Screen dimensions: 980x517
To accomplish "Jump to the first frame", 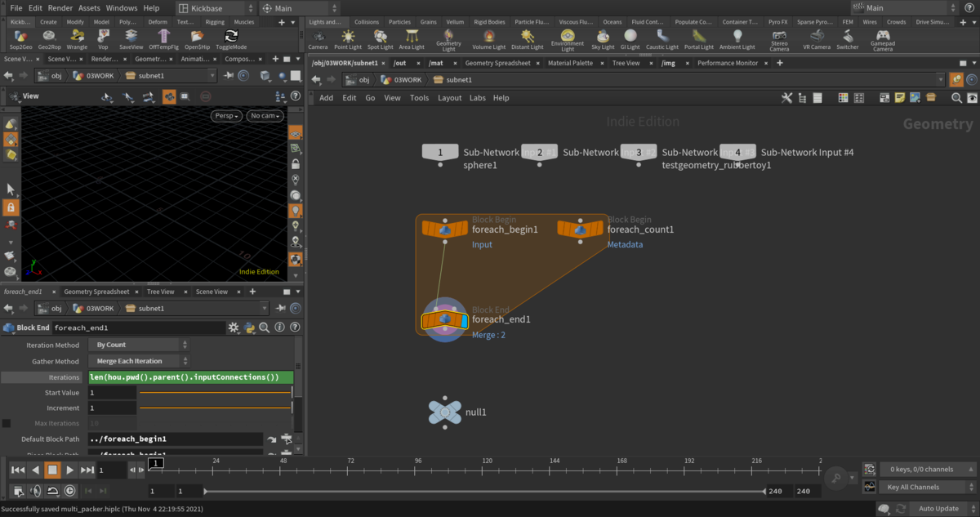I will [18, 470].
